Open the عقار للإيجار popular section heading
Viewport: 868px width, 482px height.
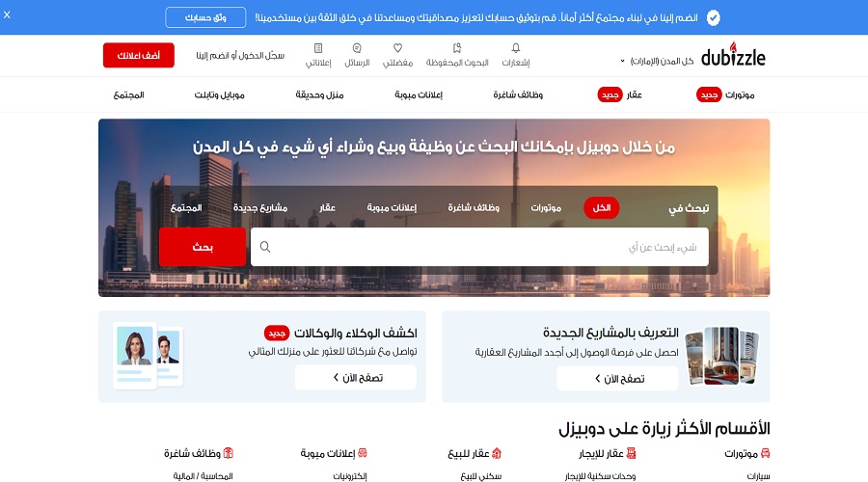[601, 454]
